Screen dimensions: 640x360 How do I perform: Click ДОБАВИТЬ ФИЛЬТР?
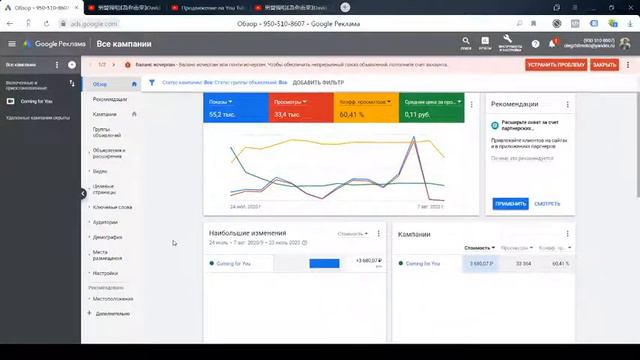(318, 82)
